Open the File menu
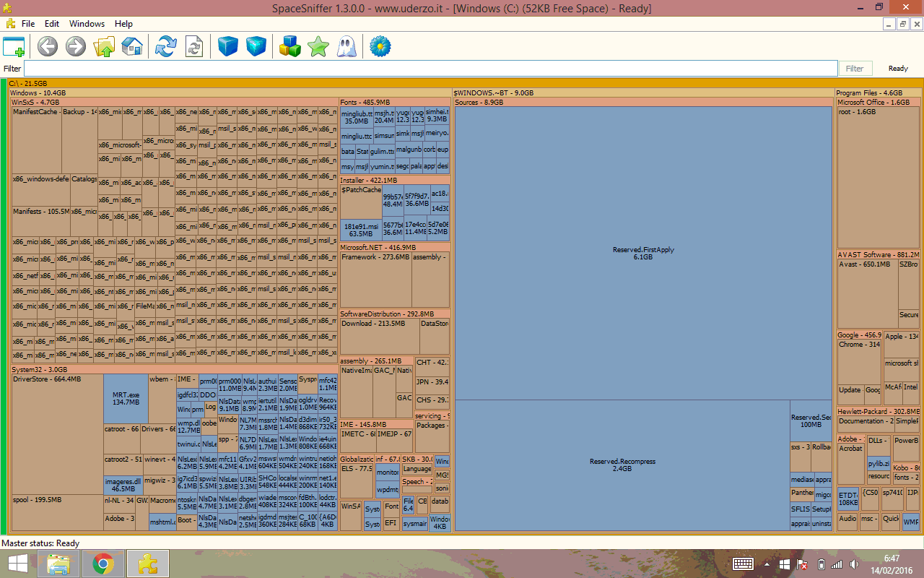 [28, 24]
